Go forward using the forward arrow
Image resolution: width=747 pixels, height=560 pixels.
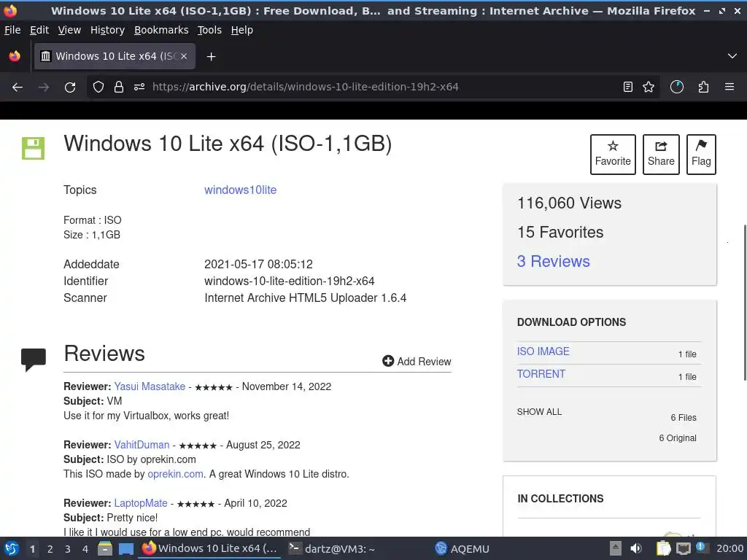click(44, 87)
